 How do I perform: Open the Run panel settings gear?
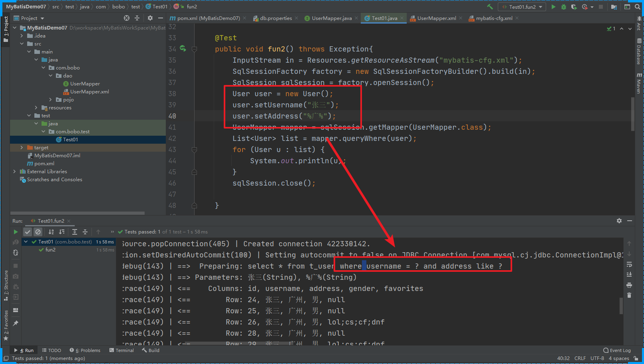pyautogui.click(x=619, y=221)
